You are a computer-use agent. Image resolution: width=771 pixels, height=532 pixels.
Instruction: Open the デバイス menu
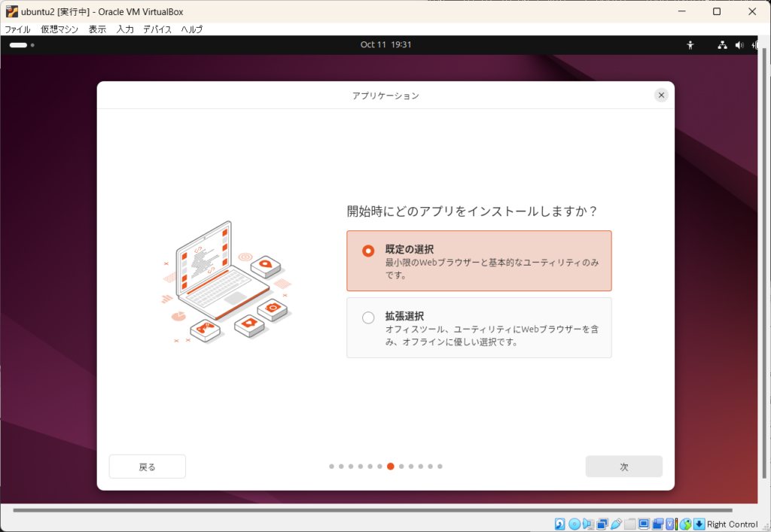(157, 29)
